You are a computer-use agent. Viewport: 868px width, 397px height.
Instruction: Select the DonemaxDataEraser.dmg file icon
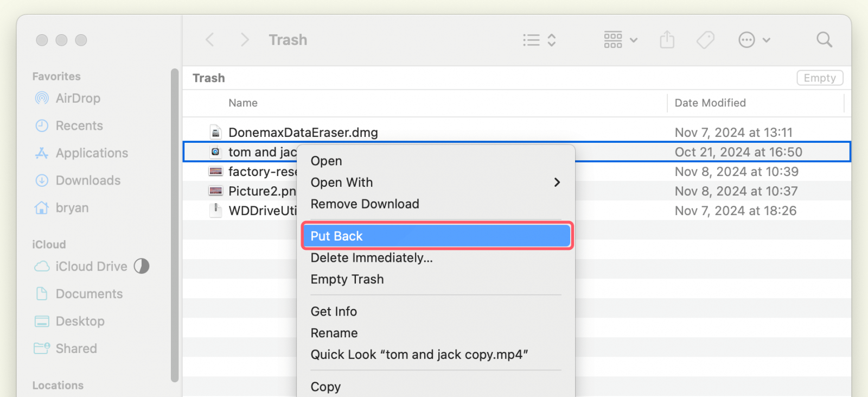click(216, 133)
